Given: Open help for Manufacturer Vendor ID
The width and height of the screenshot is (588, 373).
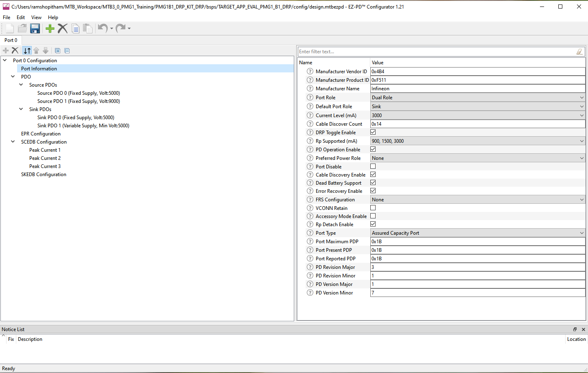Looking at the screenshot, I should tap(310, 71).
